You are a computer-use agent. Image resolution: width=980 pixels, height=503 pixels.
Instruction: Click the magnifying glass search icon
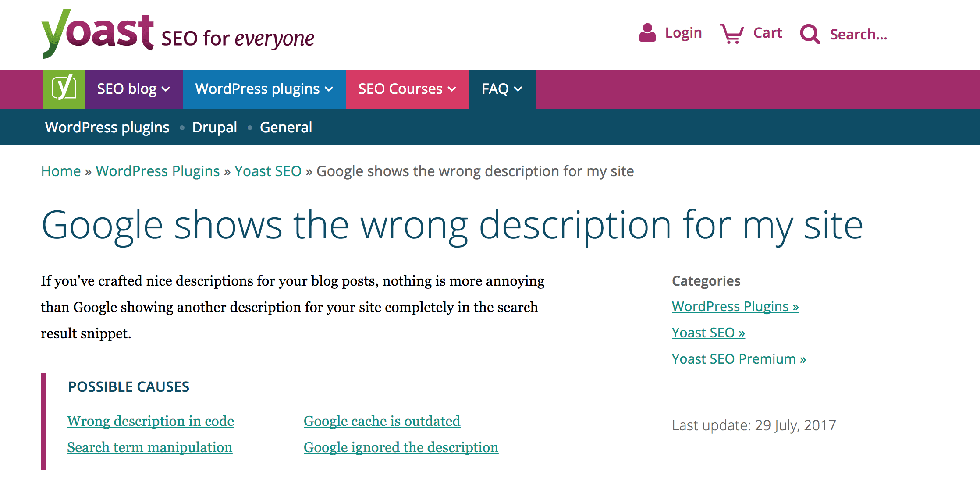pyautogui.click(x=810, y=34)
